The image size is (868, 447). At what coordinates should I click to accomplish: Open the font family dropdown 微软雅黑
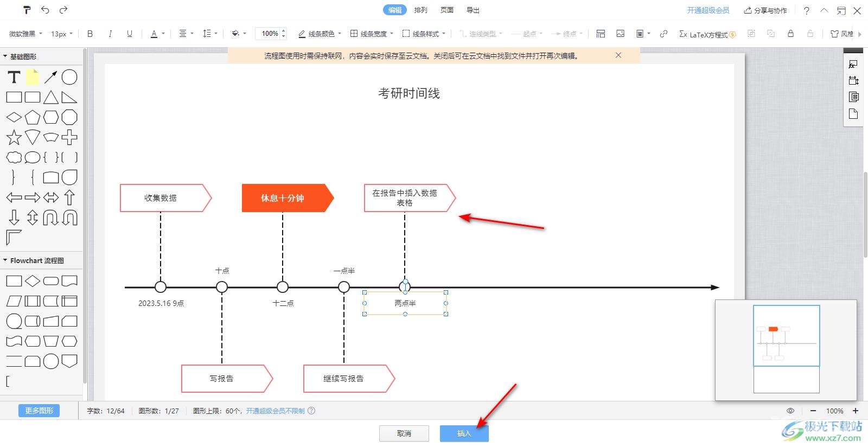coord(25,34)
